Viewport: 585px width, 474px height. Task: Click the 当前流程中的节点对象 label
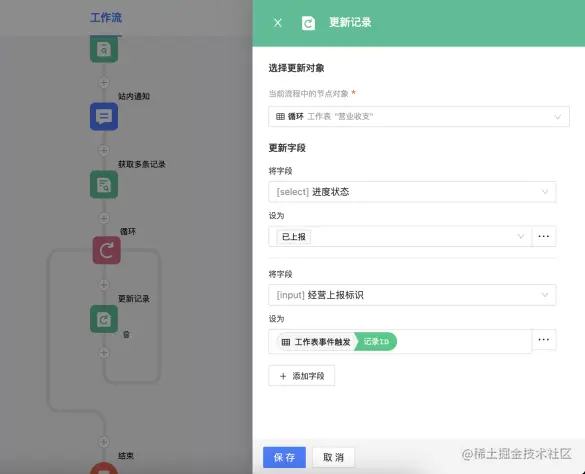[x=309, y=93]
